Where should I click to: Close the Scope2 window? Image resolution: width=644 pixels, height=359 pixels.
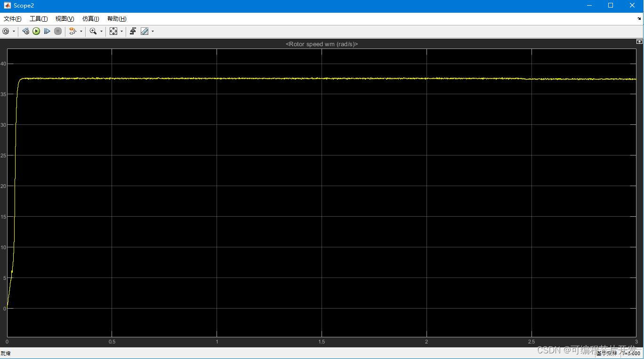pyautogui.click(x=632, y=6)
